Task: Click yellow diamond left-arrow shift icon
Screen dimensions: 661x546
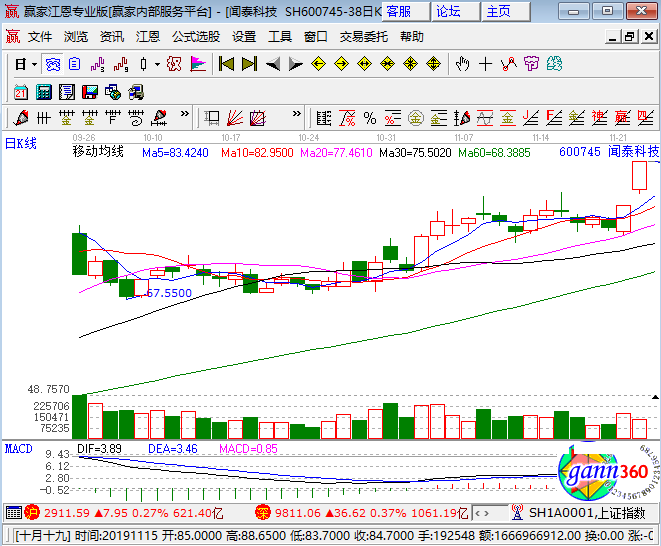Action: (318, 64)
